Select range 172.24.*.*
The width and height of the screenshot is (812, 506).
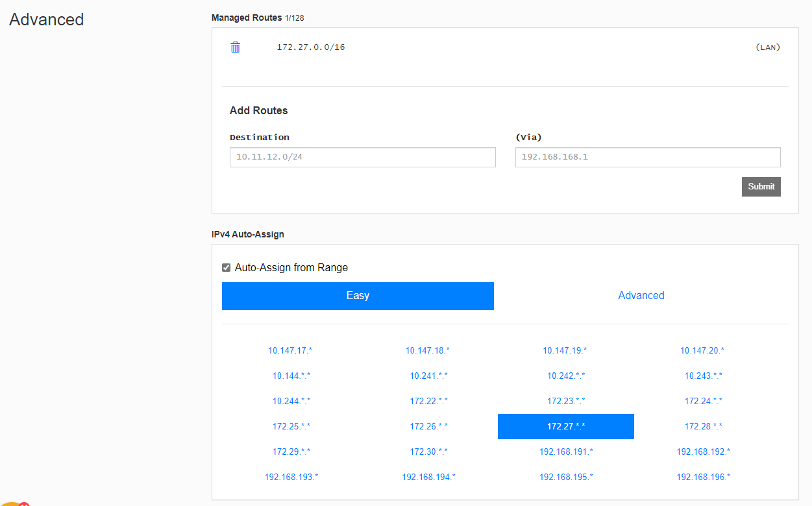tap(704, 401)
